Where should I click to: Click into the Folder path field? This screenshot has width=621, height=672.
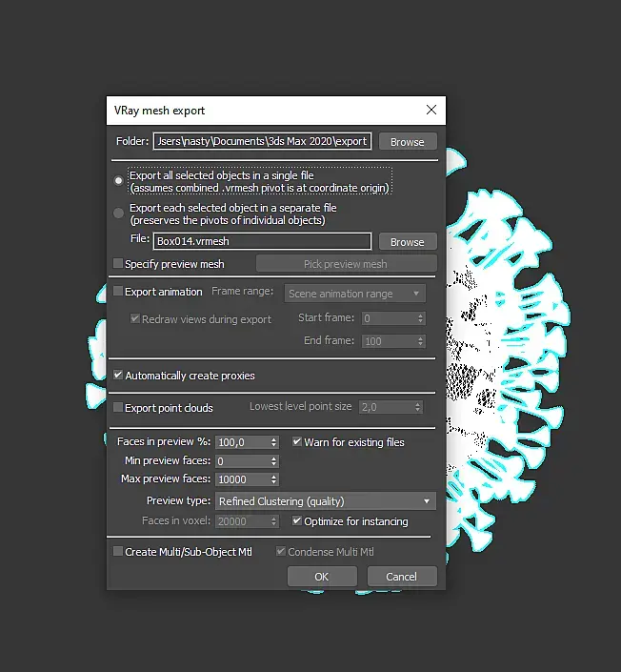262,141
